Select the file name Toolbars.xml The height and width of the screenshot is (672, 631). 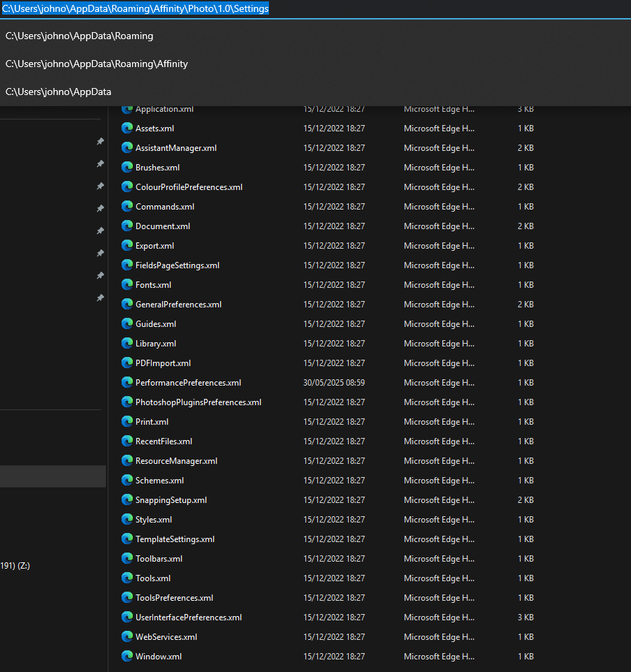159,559
